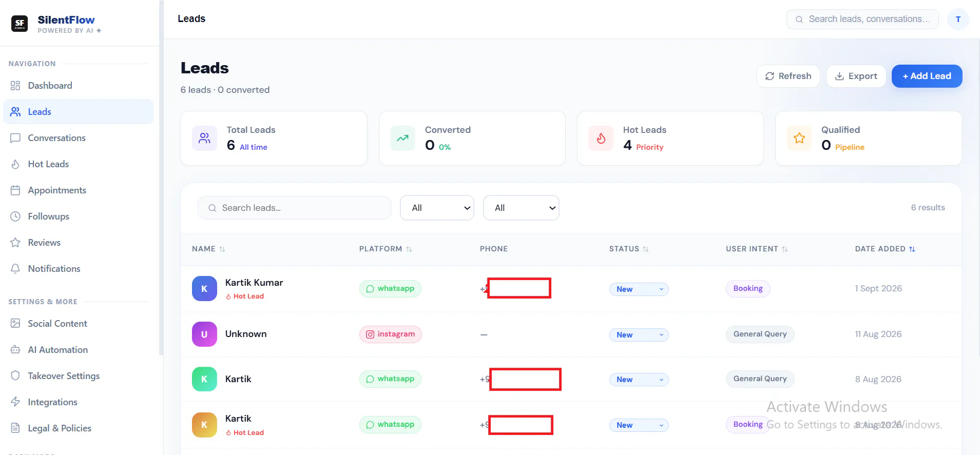Click the green K avatar for Kartik
The image size is (980, 455).
(204, 379)
